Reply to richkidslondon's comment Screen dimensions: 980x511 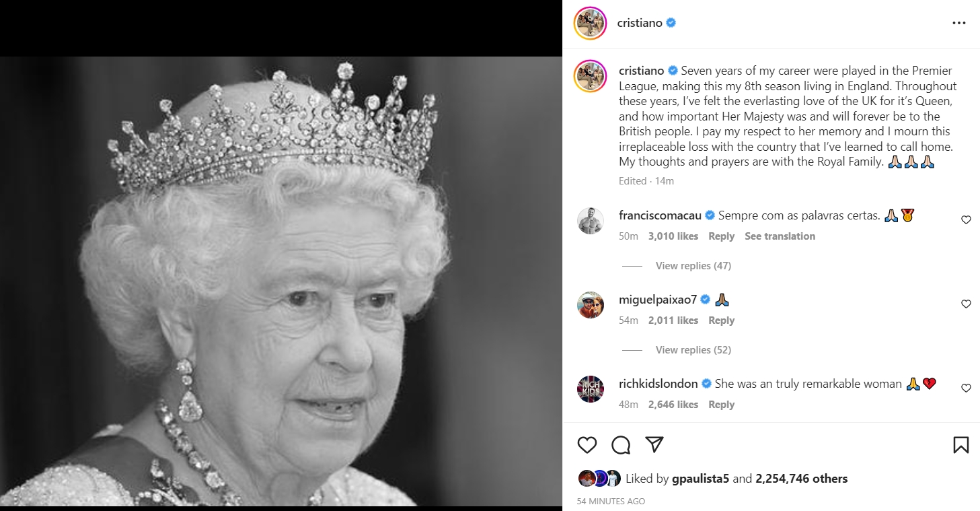click(721, 405)
